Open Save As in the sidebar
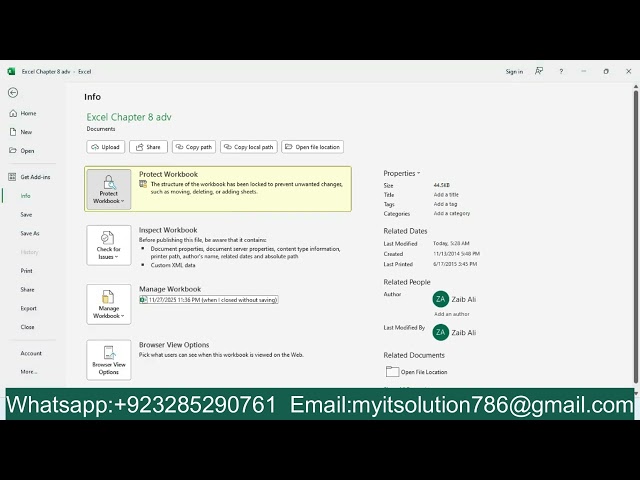The image size is (640, 480). click(x=30, y=233)
